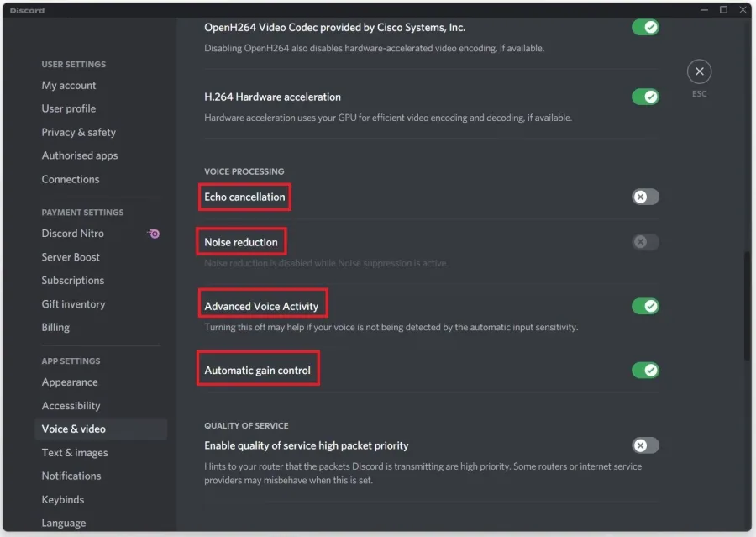Disable Automatic gain control
Screen dimensions: 756x537
[x=645, y=370]
